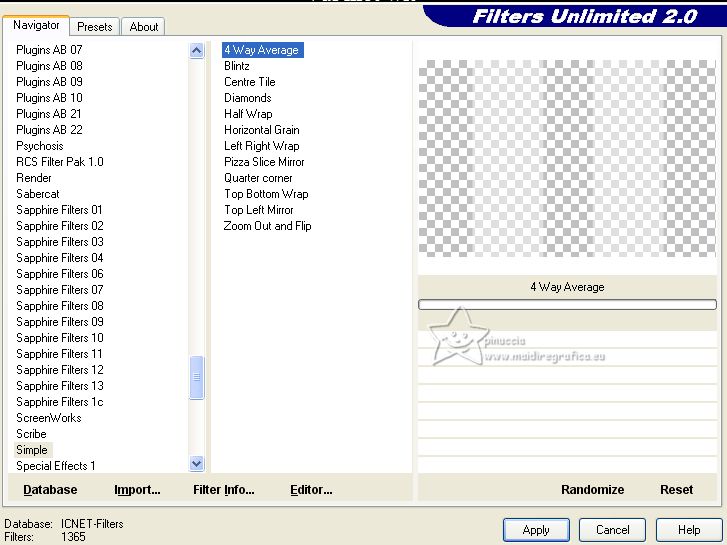Pick the Diamonds filter
This screenshot has height=545, width=727.
(x=248, y=98)
